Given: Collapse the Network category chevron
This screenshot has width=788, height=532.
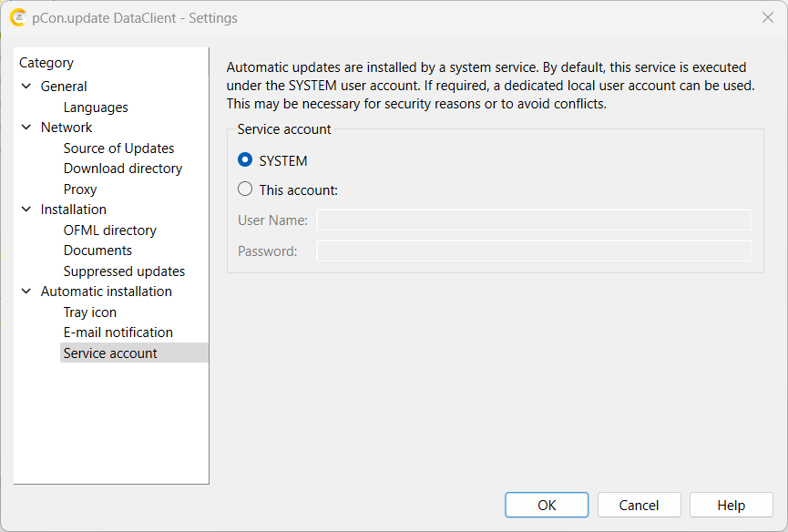Looking at the screenshot, I should click(x=26, y=128).
